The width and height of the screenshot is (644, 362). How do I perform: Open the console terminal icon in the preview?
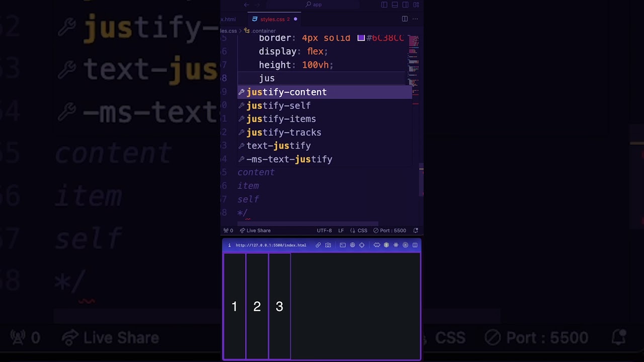coord(343,245)
